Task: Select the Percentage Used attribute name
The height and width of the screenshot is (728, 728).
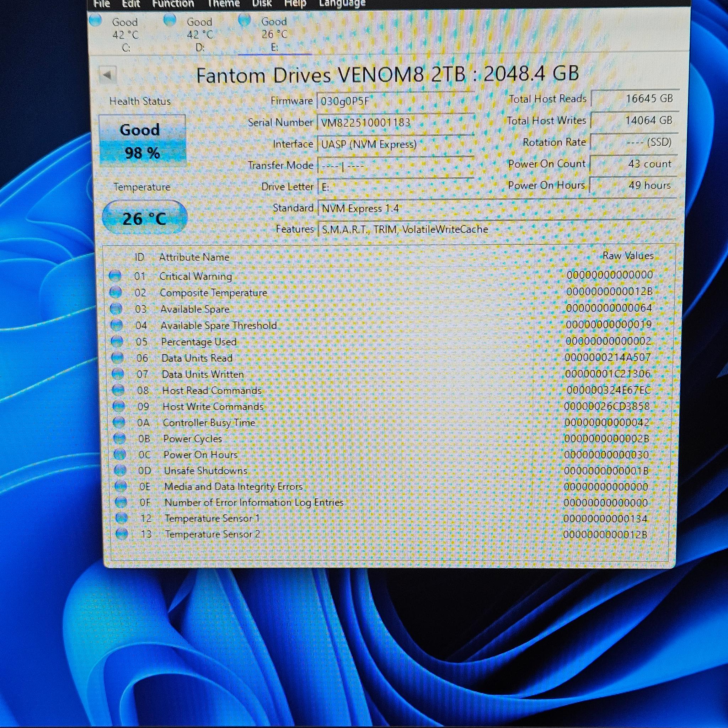Action: pos(199,342)
